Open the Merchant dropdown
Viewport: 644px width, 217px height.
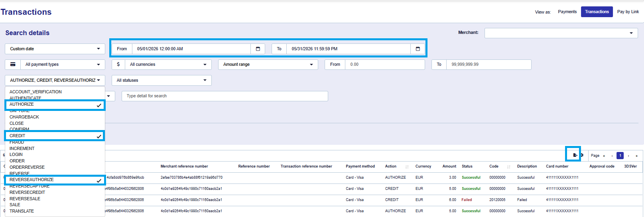(x=561, y=33)
